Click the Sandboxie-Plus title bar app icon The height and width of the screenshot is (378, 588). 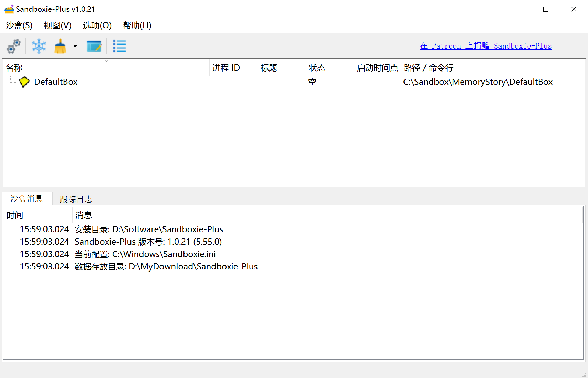[9, 9]
